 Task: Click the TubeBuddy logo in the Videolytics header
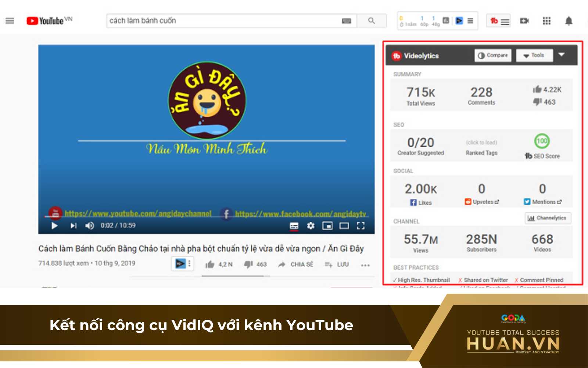(x=396, y=56)
